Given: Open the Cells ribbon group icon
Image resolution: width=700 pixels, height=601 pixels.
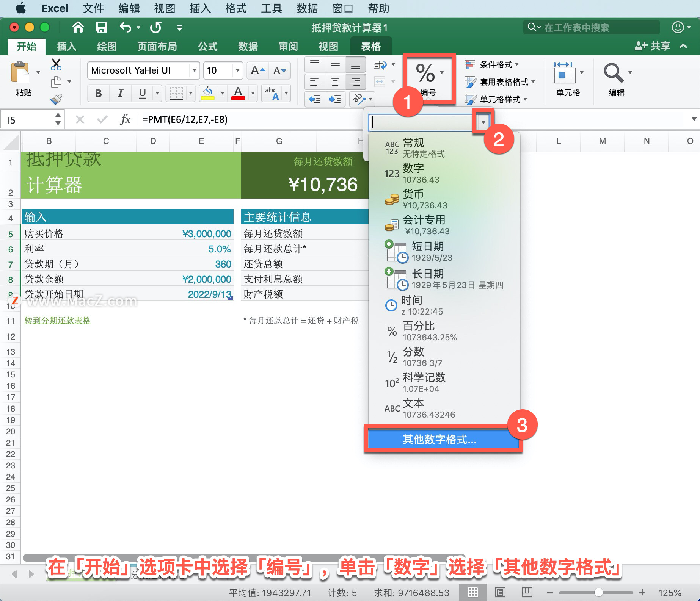Looking at the screenshot, I should tap(565, 72).
